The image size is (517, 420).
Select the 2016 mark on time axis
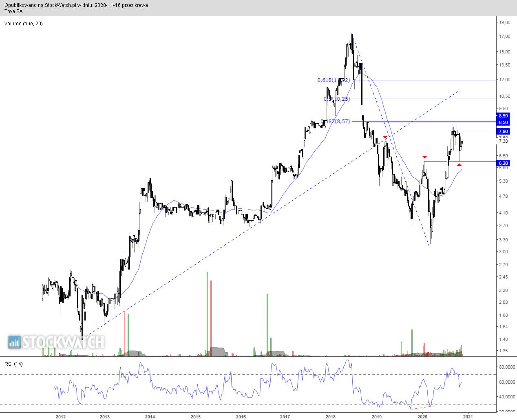[241, 416]
